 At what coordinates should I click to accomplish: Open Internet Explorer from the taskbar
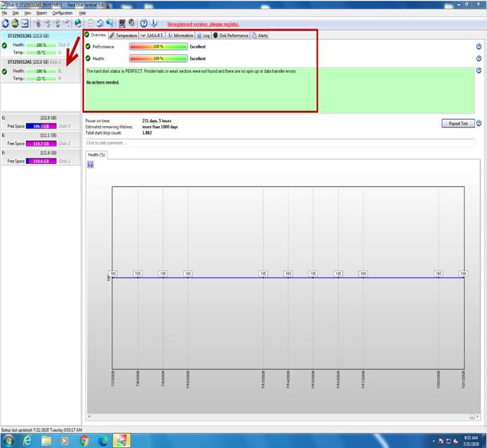(27, 441)
